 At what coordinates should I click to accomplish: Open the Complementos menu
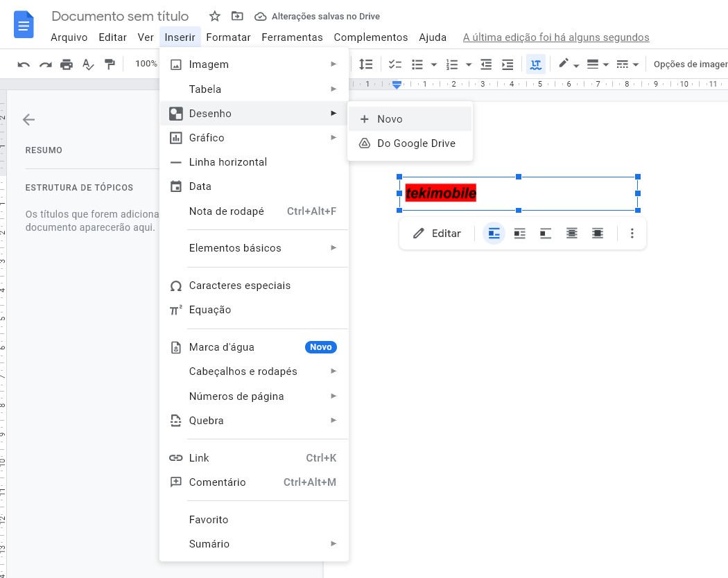point(370,37)
